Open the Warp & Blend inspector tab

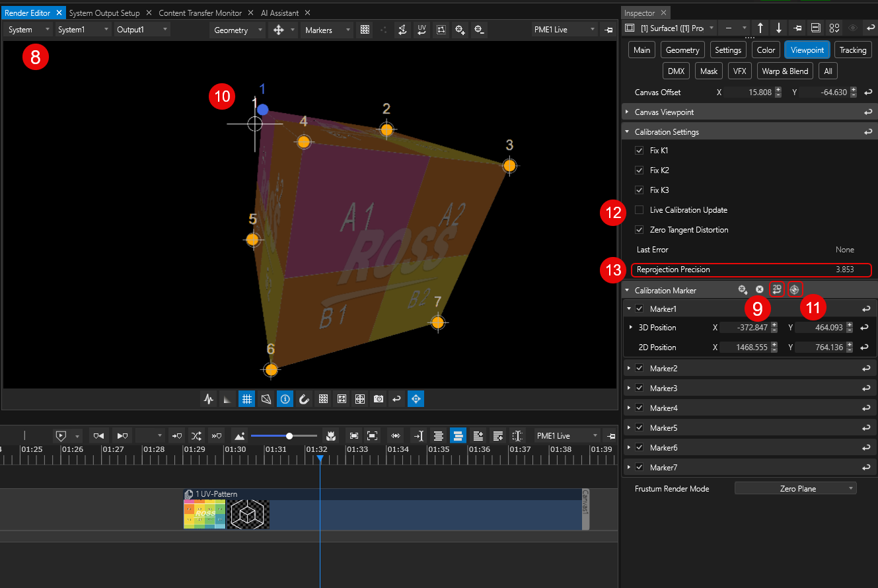[x=785, y=71]
